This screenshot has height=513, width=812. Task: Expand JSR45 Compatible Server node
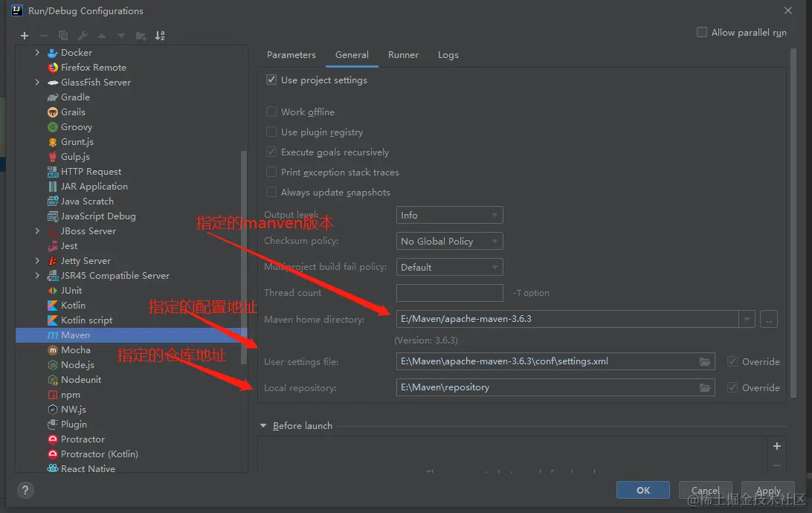(37, 275)
